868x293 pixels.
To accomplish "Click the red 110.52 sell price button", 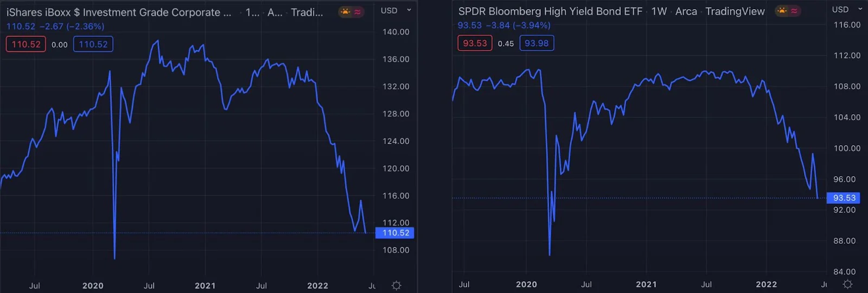I will (26, 44).
